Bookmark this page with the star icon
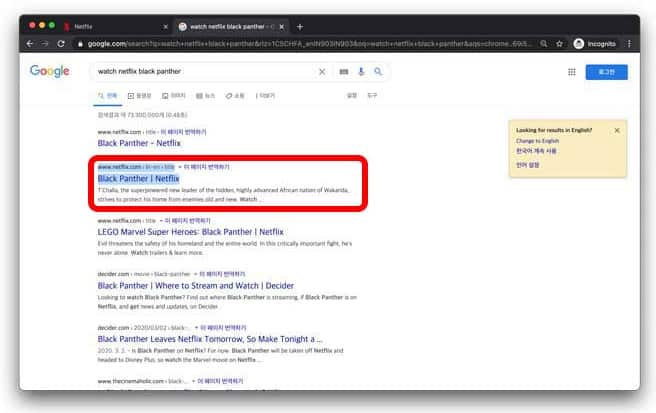This screenshot has height=413, width=656. click(559, 44)
